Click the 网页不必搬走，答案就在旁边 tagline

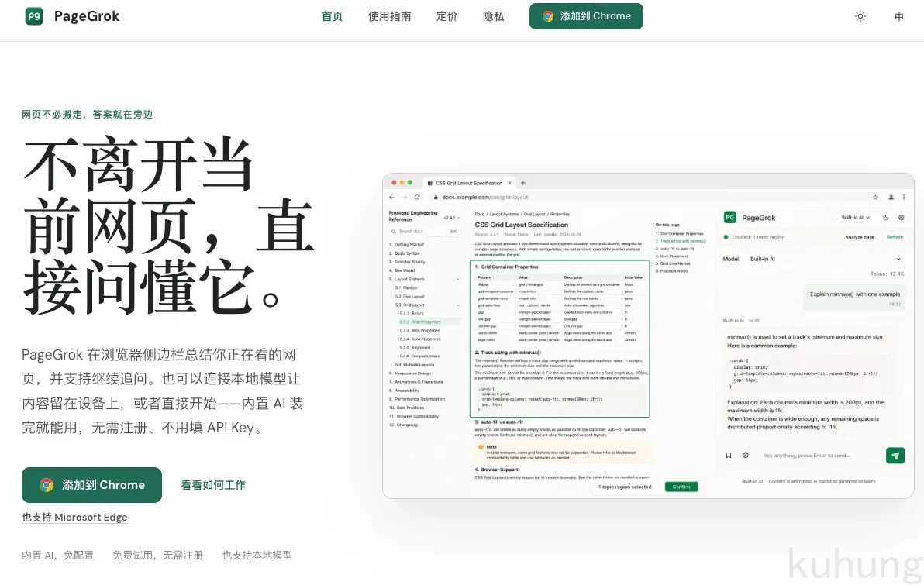[88, 115]
